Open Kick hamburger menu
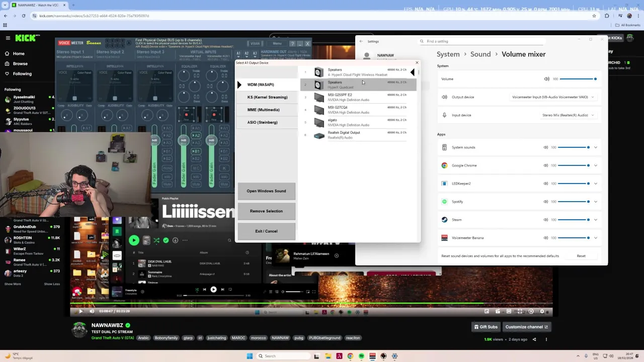This screenshot has height=362, width=644. 8,38
